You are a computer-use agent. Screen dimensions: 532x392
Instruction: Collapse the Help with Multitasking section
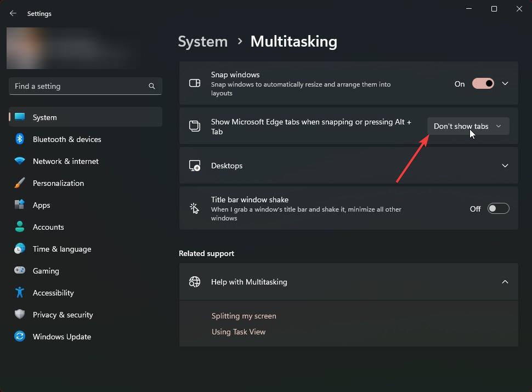click(505, 282)
